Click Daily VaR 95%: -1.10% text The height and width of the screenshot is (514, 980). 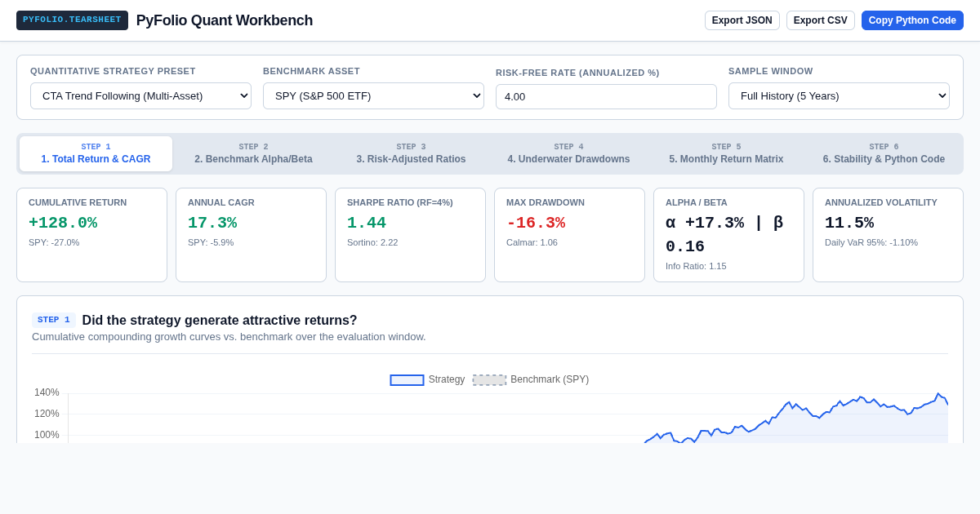(x=871, y=242)
